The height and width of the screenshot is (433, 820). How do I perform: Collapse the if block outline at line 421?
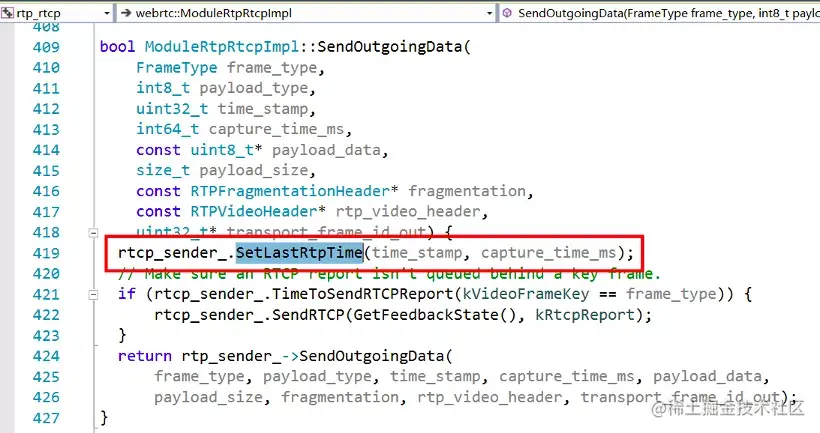93,295
